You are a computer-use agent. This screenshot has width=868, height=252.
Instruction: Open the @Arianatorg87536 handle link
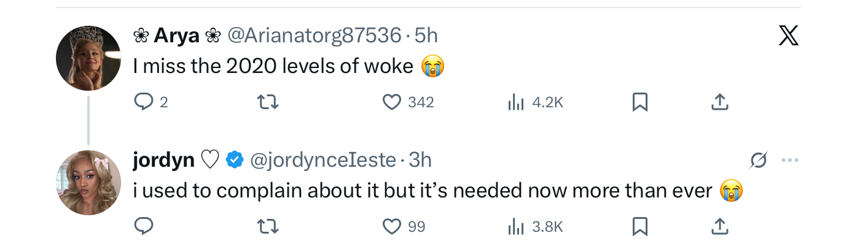pyautogui.click(x=314, y=36)
